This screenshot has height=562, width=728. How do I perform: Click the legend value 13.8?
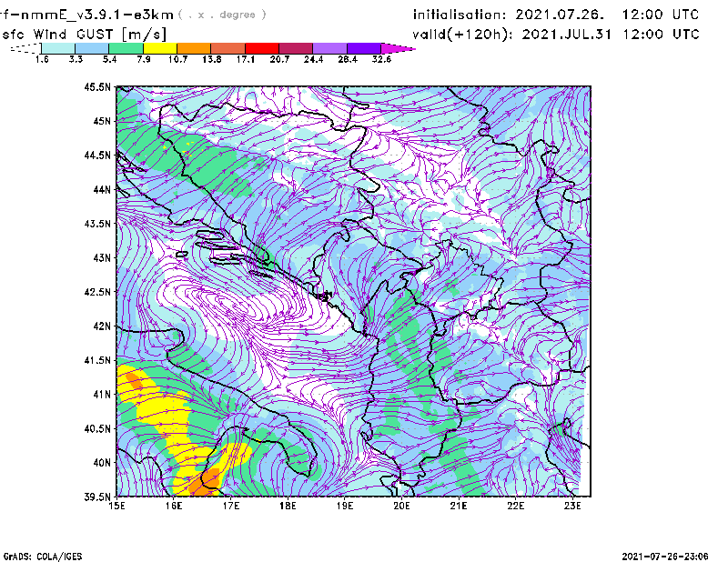pos(212,59)
